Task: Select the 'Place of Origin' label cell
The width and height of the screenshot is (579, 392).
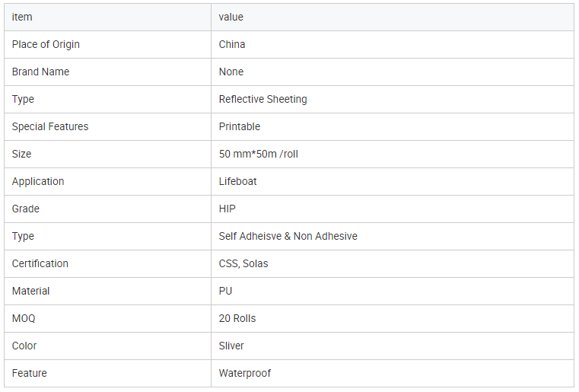Action: (x=46, y=44)
